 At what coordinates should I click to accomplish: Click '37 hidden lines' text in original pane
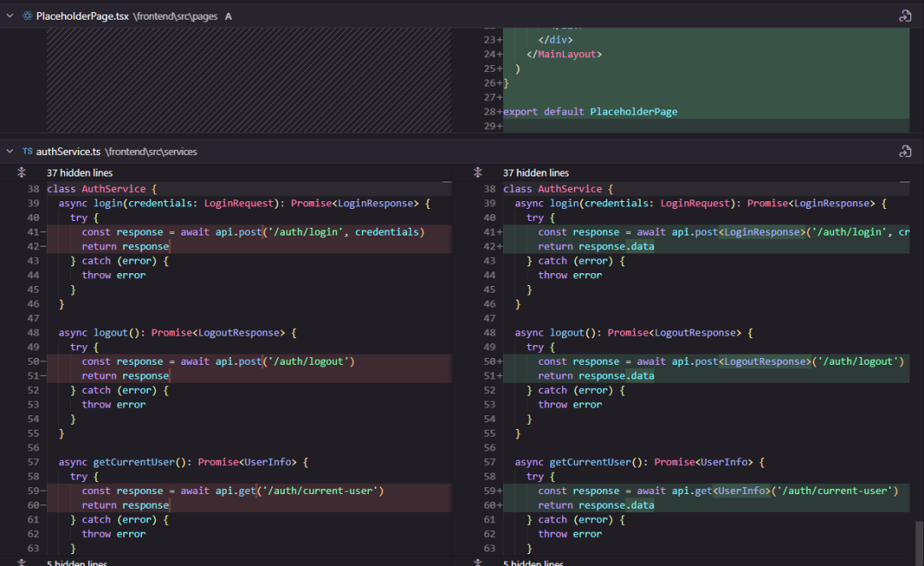click(80, 173)
